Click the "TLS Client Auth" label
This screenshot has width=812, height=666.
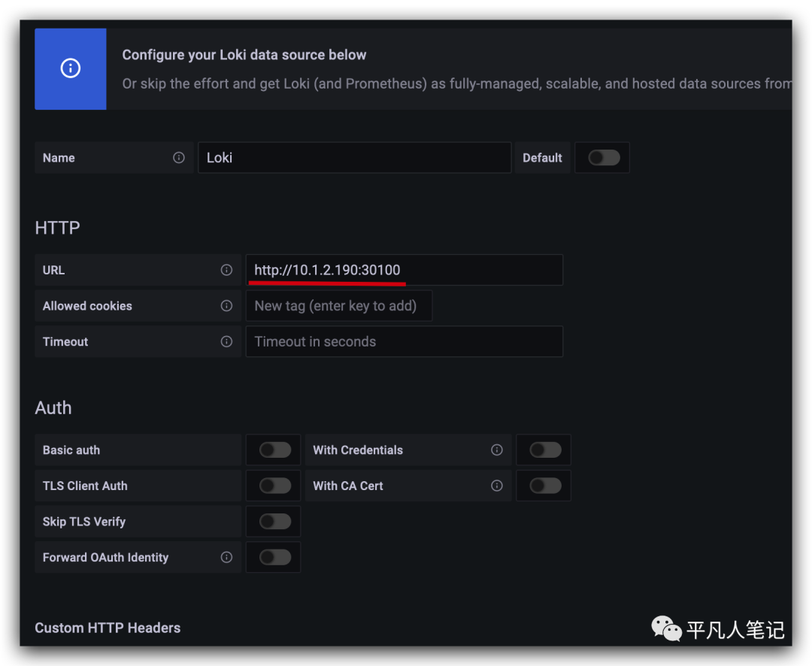coord(85,486)
